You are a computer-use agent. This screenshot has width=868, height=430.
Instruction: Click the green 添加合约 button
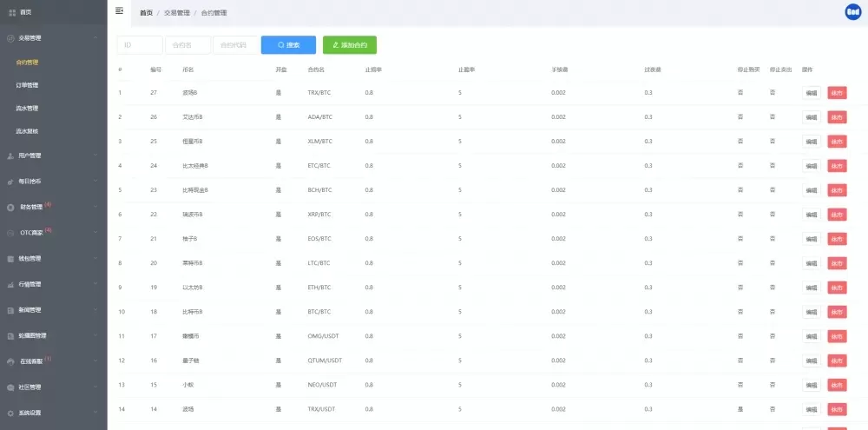tap(350, 44)
